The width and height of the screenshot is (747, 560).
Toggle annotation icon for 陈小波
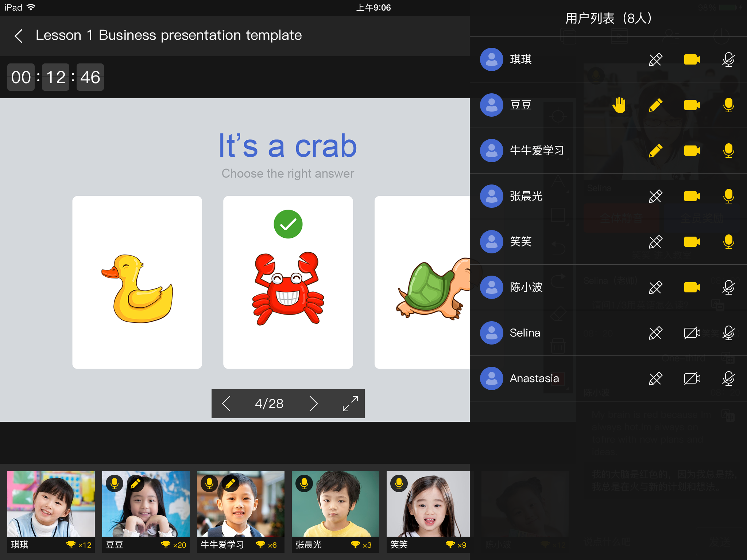pos(655,287)
